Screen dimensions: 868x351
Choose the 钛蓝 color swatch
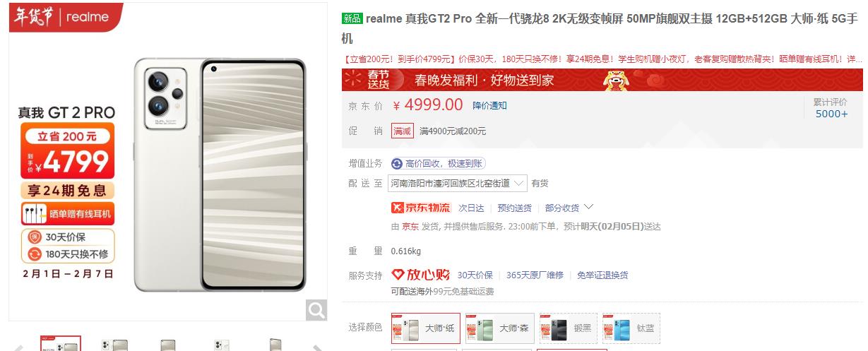(x=631, y=328)
